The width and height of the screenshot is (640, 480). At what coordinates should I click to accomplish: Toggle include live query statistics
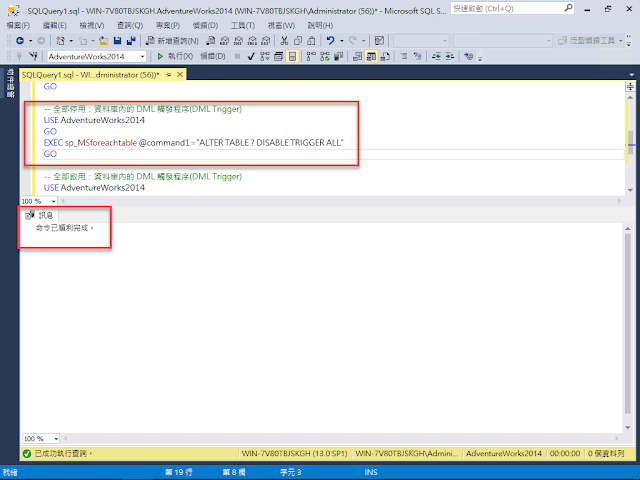click(x=325, y=56)
